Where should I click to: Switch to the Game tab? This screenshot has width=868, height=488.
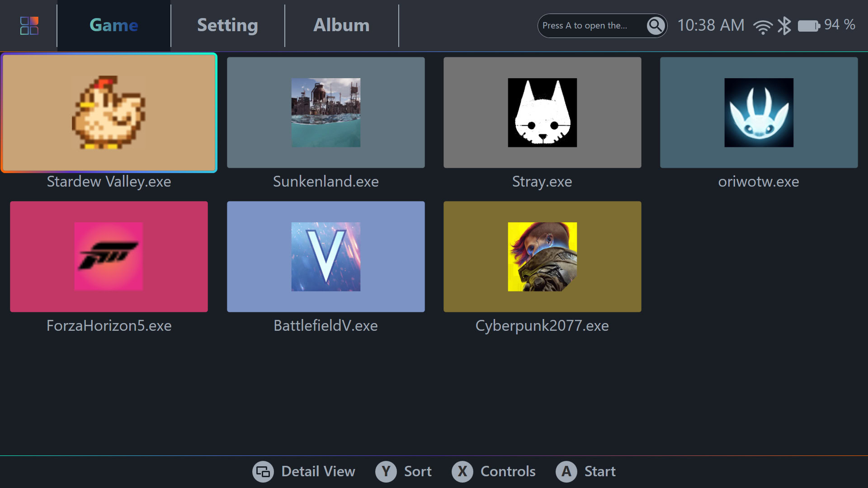[x=113, y=25]
